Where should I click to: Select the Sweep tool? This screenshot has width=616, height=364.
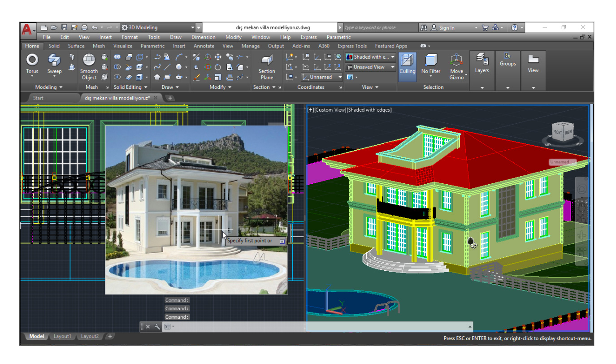click(x=54, y=63)
